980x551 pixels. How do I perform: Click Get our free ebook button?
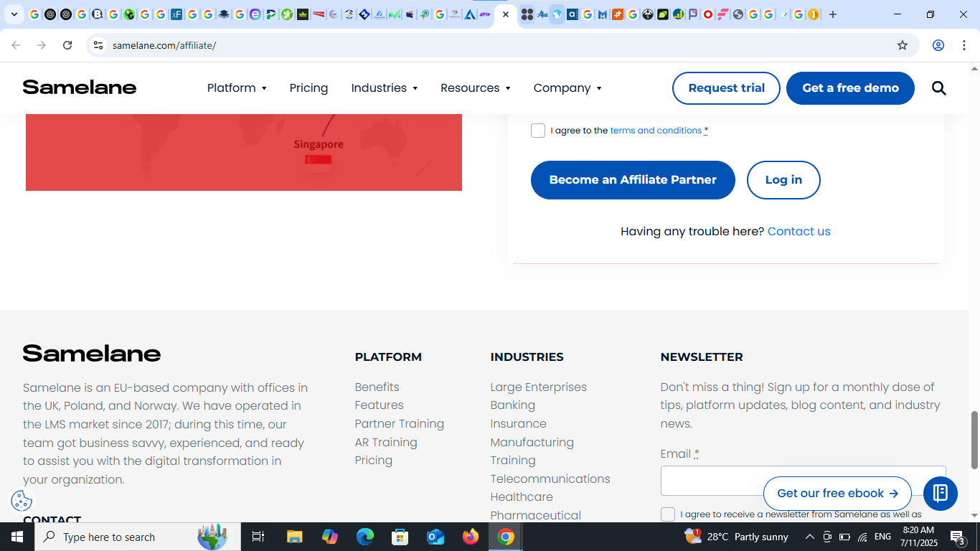coord(837,494)
